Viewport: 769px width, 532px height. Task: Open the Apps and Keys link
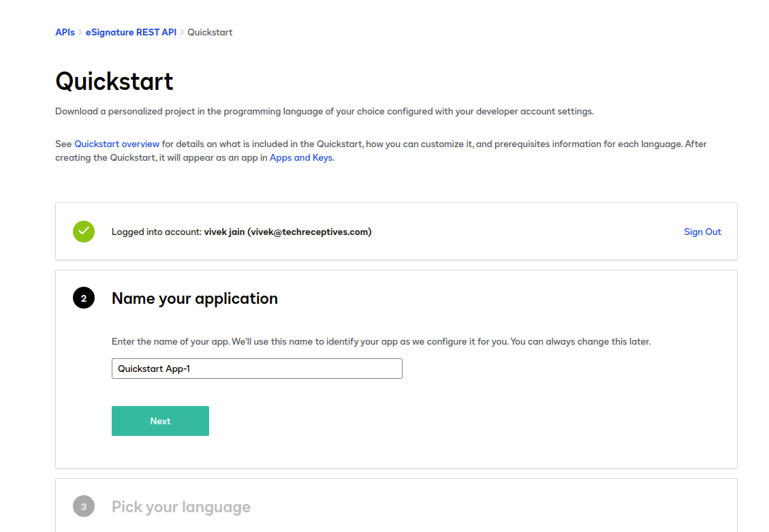(x=301, y=158)
